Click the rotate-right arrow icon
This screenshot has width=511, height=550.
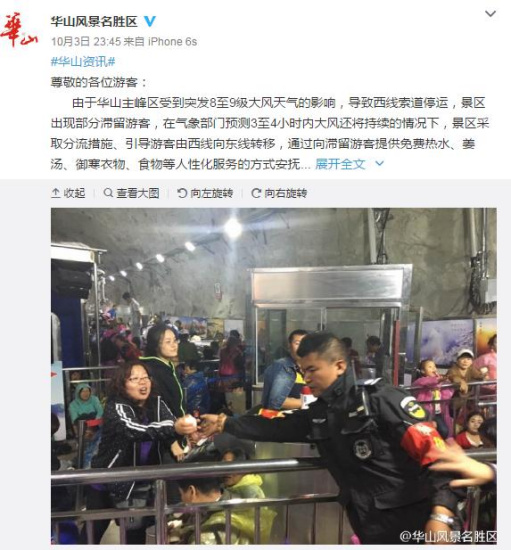click(256, 193)
